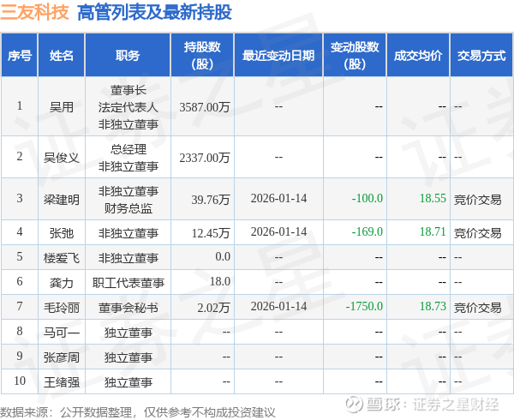Click the change amount -1750.0
This screenshot has height=420, width=514.
click(364, 306)
